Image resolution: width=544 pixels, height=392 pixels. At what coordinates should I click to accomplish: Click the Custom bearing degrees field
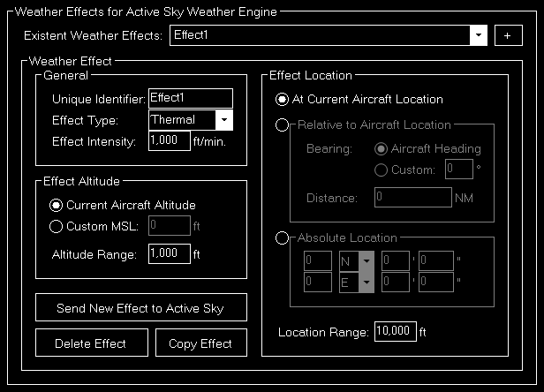coord(459,169)
